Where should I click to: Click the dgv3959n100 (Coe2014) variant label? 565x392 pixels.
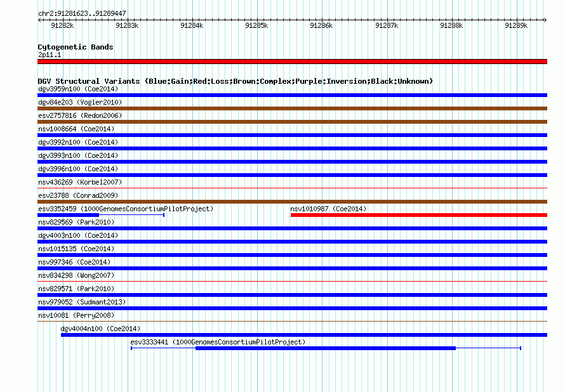point(78,89)
